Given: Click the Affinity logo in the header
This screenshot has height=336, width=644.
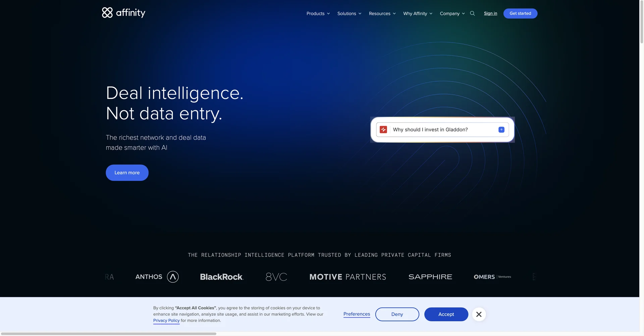Looking at the screenshot, I should point(123,13).
